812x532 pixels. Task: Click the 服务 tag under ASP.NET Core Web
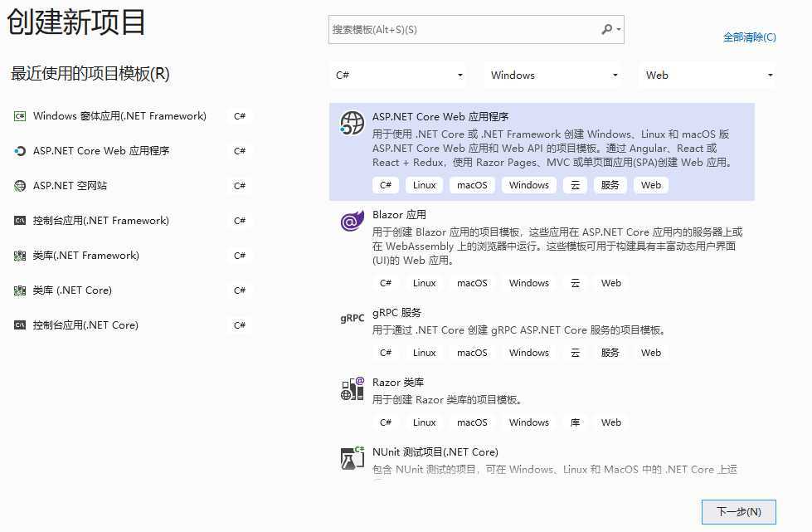coord(610,185)
